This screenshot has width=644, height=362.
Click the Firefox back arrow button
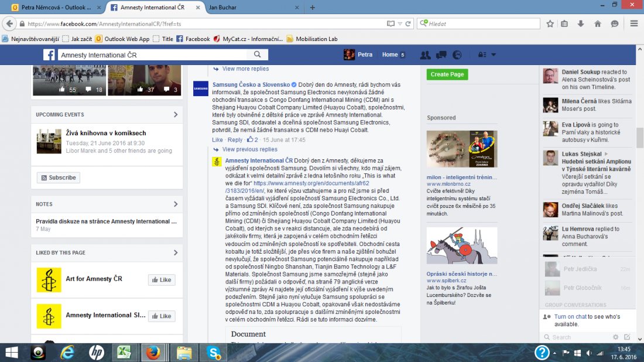(x=9, y=24)
